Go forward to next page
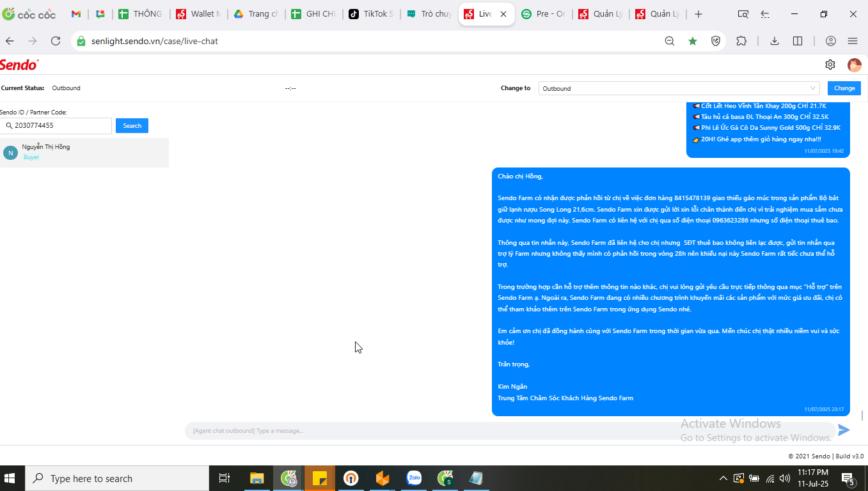868x491 pixels. (x=33, y=41)
